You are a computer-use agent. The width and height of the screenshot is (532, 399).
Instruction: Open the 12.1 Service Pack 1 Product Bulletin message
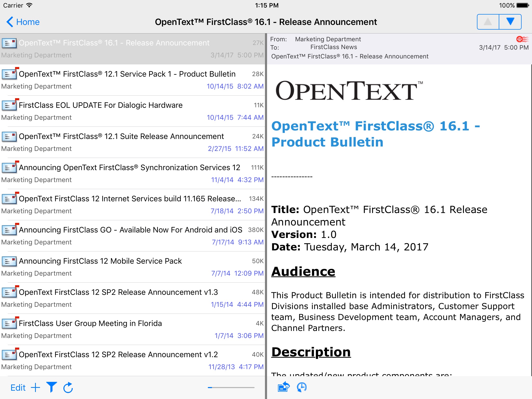(x=127, y=74)
